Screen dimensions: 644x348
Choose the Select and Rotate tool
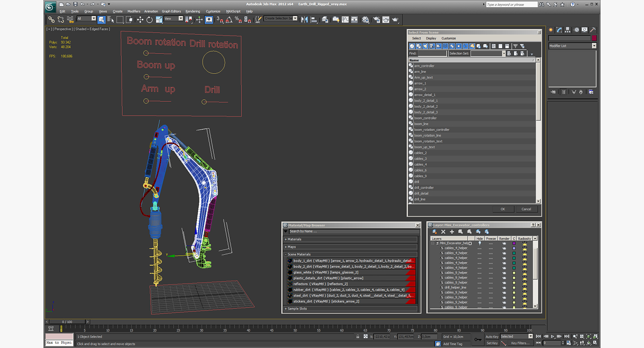[x=149, y=20]
